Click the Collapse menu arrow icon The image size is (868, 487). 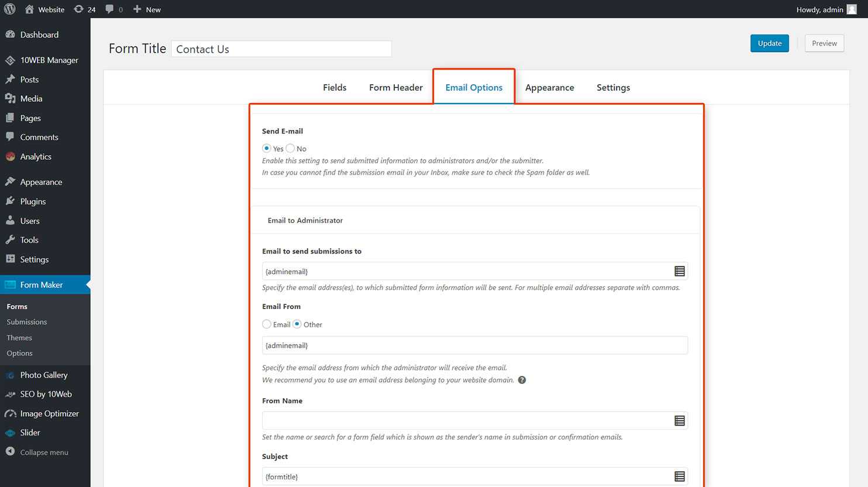pyautogui.click(x=10, y=452)
